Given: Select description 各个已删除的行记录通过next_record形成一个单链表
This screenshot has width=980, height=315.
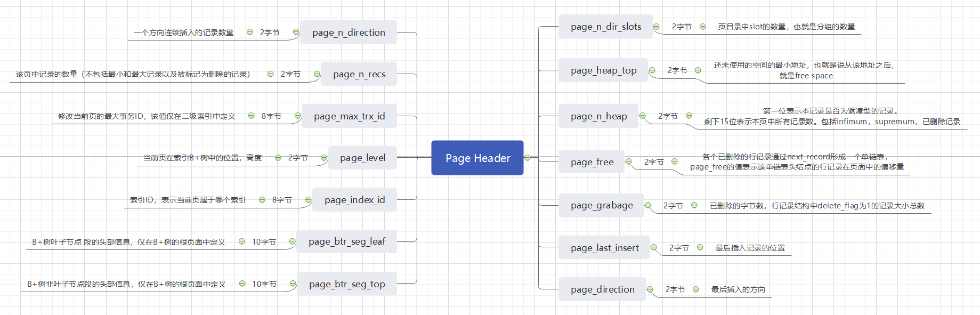Looking at the screenshot, I should [x=797, y=161].
